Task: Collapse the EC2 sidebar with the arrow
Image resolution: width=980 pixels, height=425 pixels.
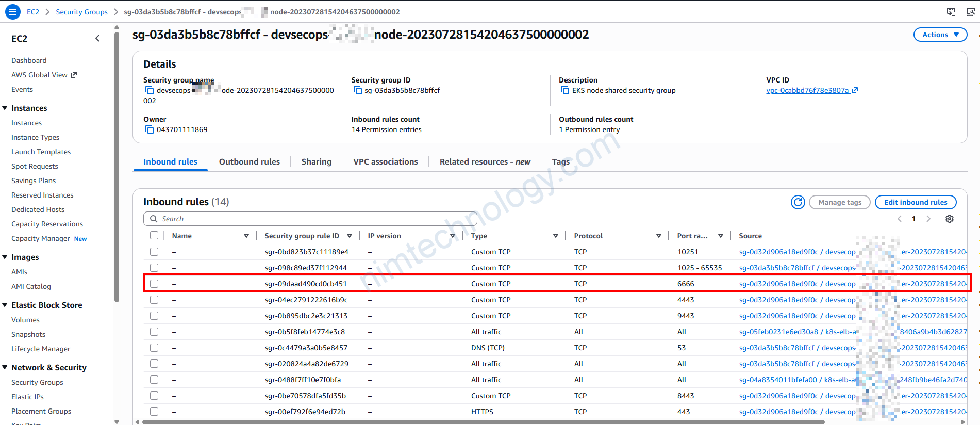Action: [x=97, y=38]
